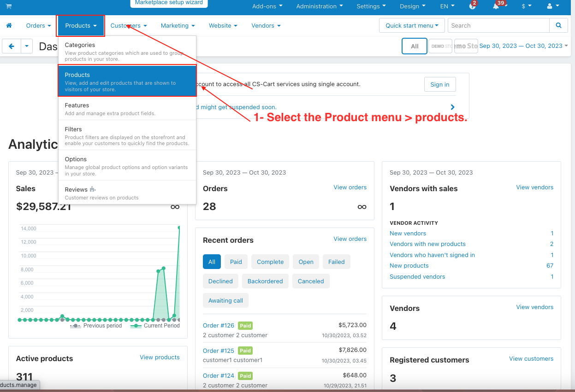Expand the Quick start menu

tap(412, 25)
